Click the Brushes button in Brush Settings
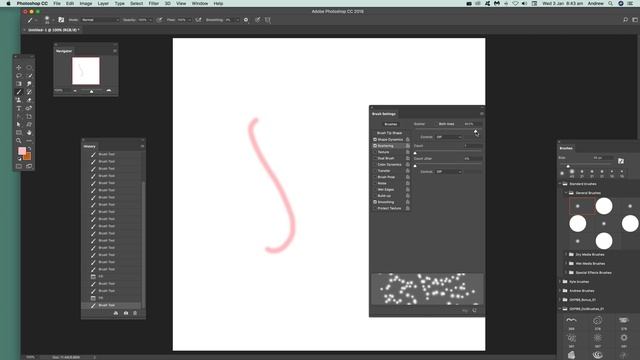 pyautogui.click(x=391, y=124)
